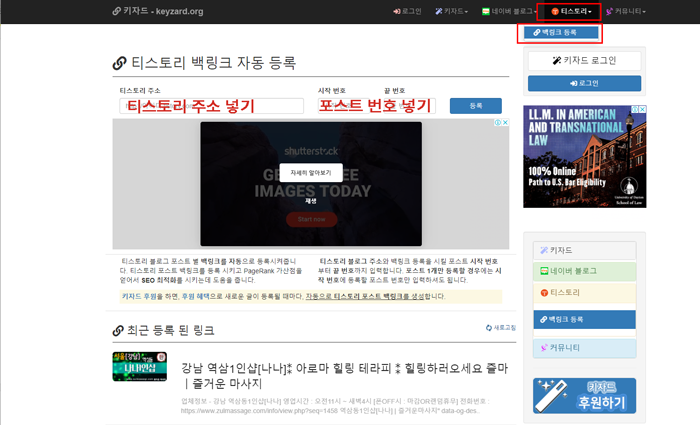The image size is (700, 425).
Task: Click the 키자드 로그인 sidebar header
Action: 584,60
